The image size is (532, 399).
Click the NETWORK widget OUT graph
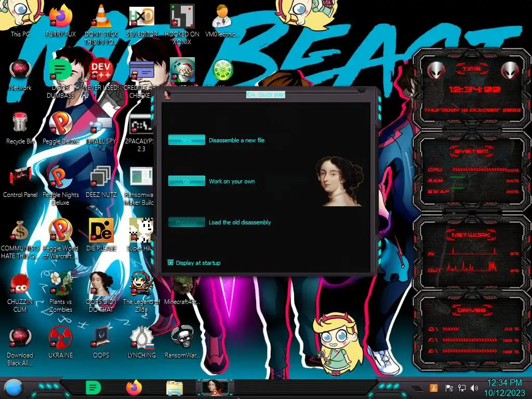tap(472, 268)
